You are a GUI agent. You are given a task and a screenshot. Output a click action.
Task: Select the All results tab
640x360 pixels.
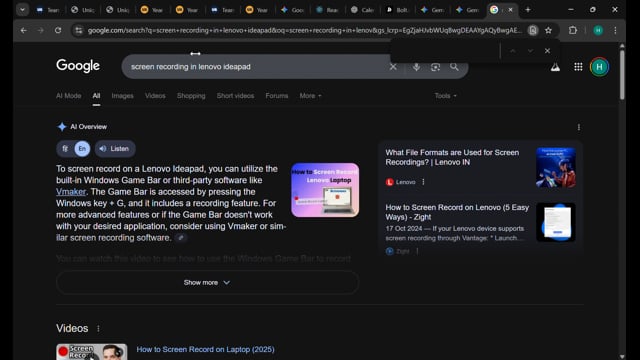coord(96,96)
